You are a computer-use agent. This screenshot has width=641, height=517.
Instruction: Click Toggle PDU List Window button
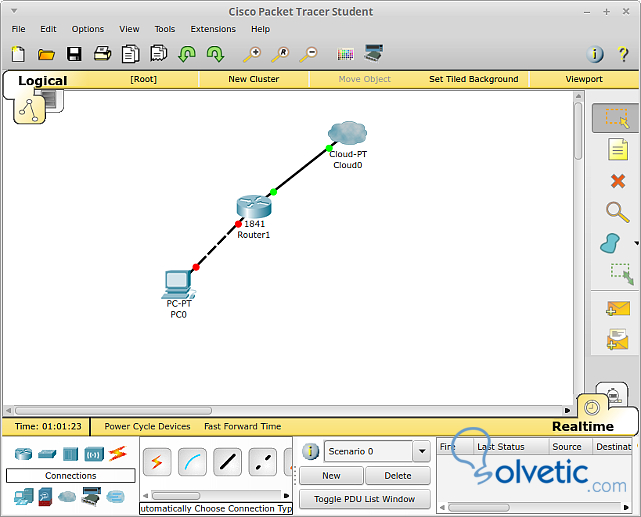(365, 499)
